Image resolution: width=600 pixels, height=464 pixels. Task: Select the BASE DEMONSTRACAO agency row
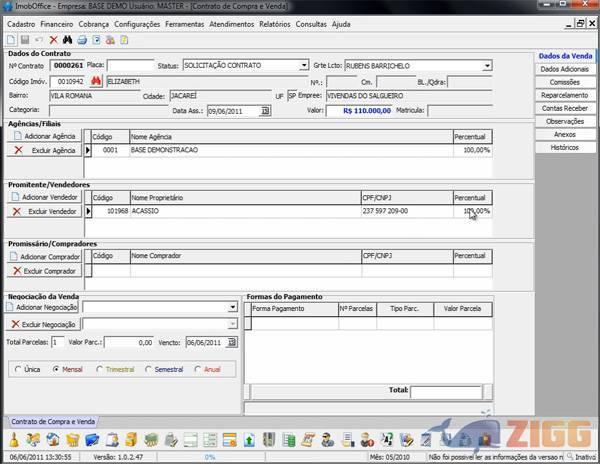[x=288, y=150]
